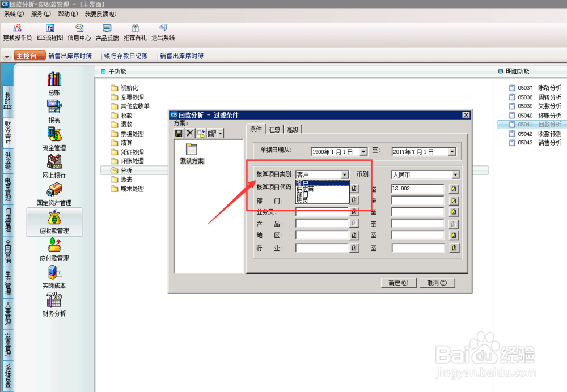Screen dimensions: 567x392
Task: Open 其他应收单 folder
Action: click(130, 106)
